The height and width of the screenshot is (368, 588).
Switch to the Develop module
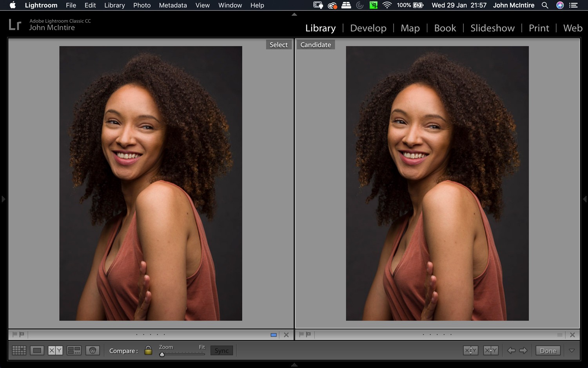(x=368, y=28)
